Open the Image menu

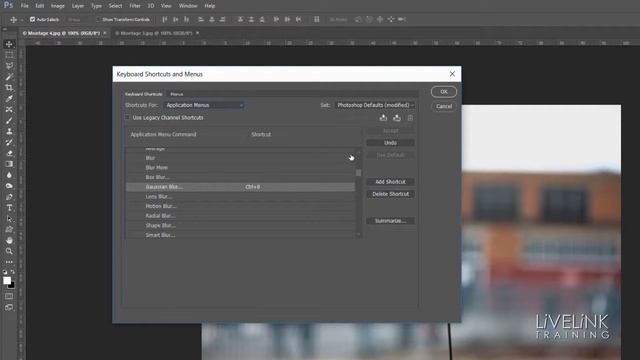tap(58, 6)
